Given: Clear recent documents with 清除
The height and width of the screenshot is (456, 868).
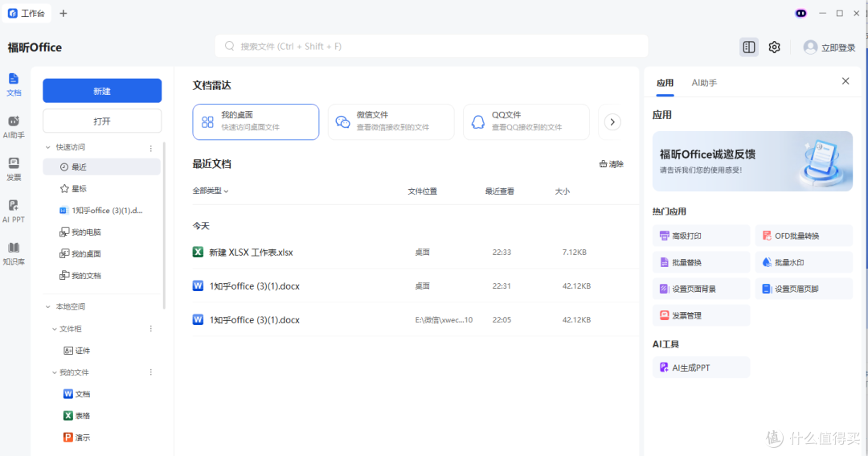Looking at the screenshot, I should (x=611, y=164).
